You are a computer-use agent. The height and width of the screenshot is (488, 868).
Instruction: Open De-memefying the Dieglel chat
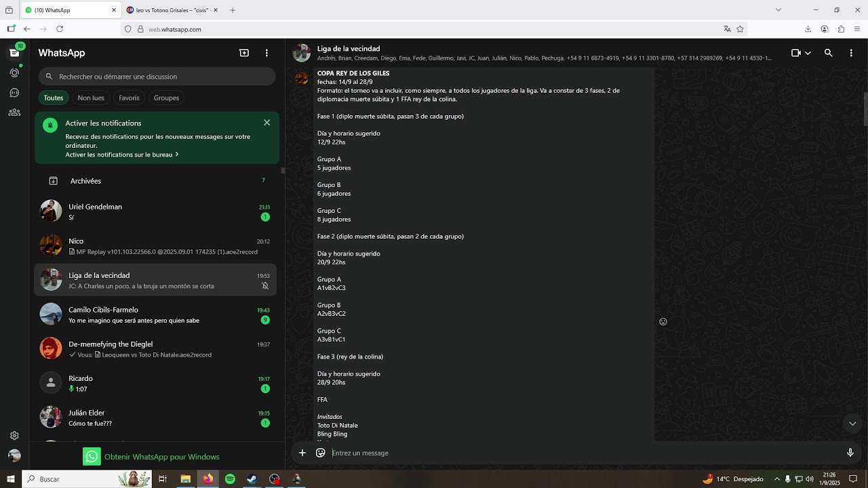pyautogui.click(x=157, y=349)
